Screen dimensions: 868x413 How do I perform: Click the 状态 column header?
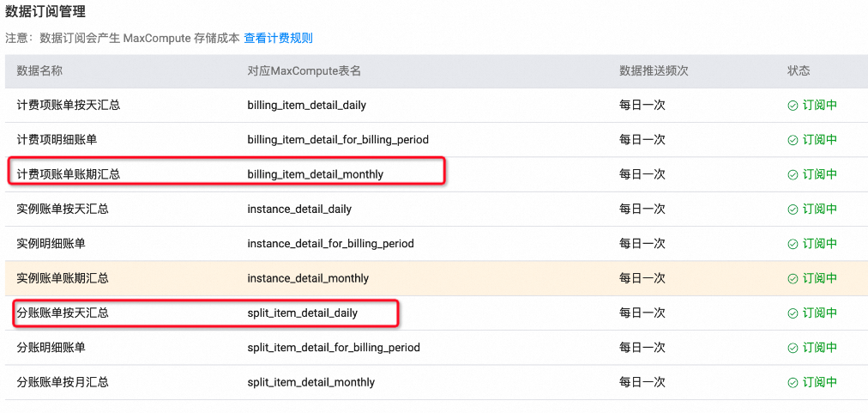tap(798, 70)
